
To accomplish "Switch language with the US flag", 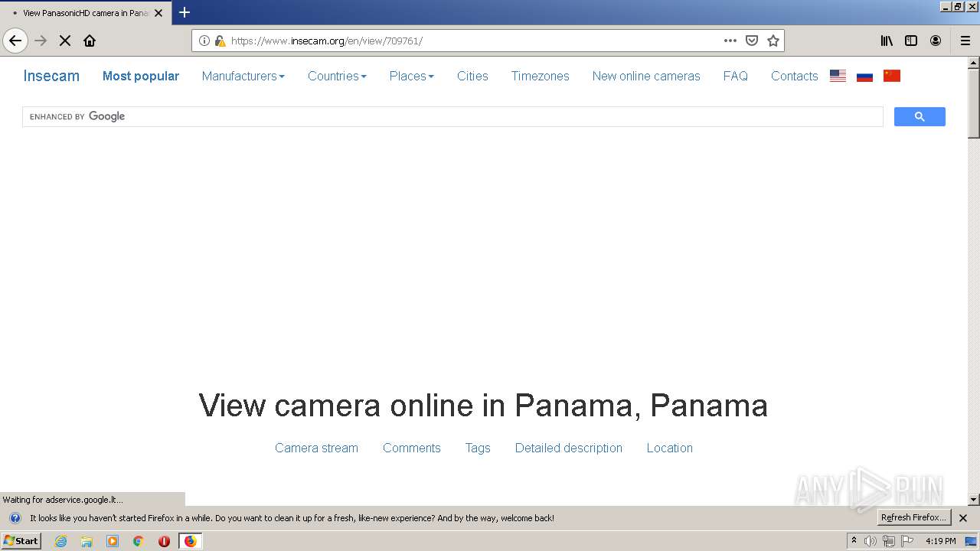I will [x=838, y=76].
